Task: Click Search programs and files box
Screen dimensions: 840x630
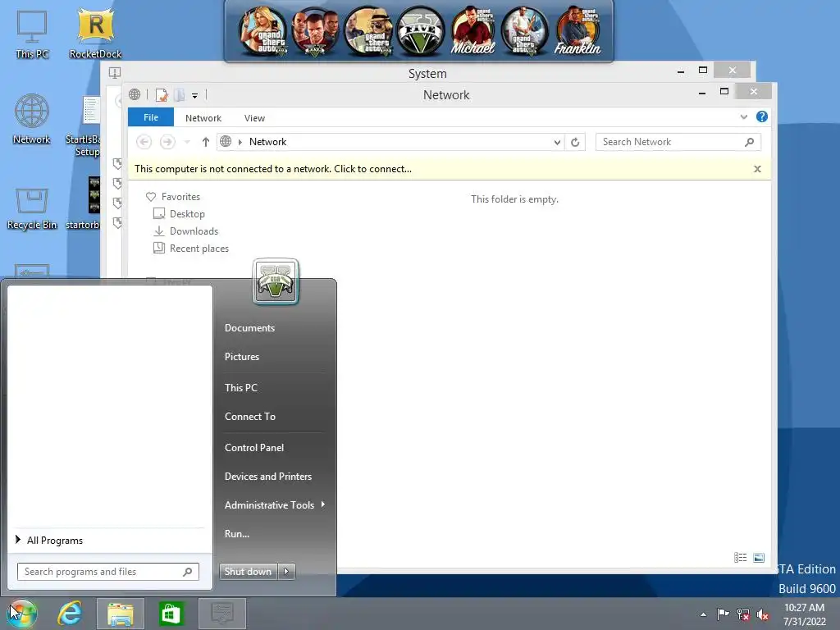Action: pyautogui.click(x=107, y=572)
